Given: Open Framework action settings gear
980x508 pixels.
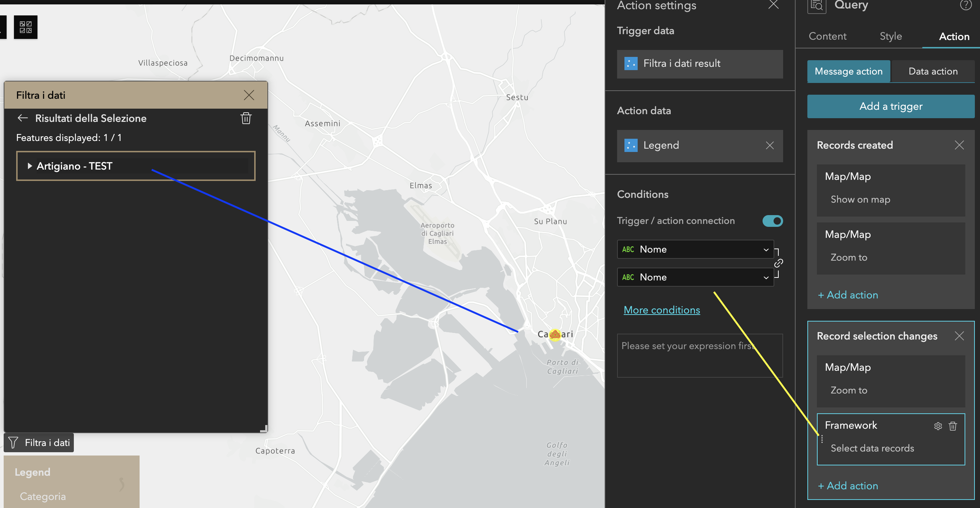Looking at the screenshot, I should click(938, 426).
